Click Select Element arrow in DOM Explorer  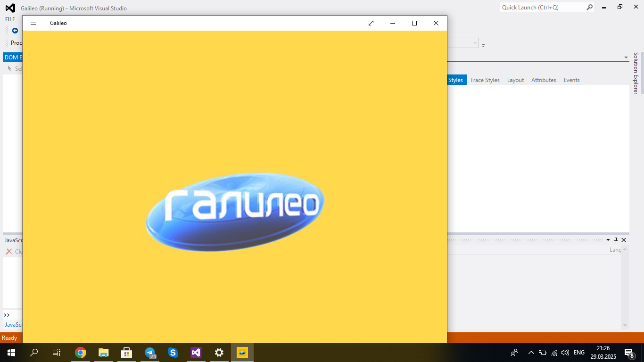click(10, 69)
